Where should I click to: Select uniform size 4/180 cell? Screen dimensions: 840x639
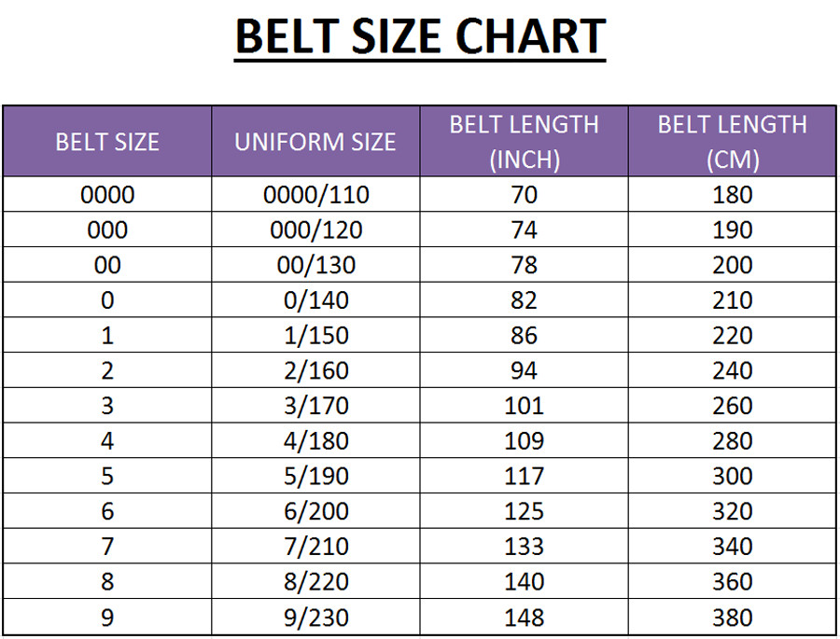tap(315, 441)
